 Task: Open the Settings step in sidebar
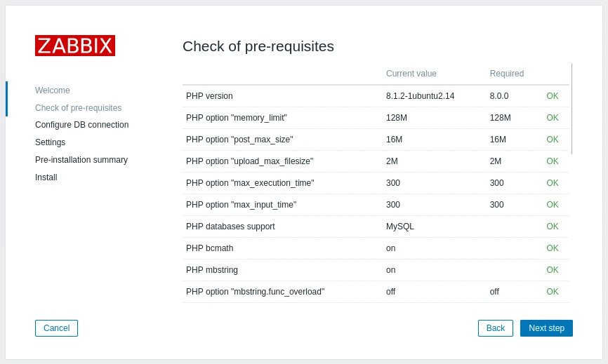51,142
